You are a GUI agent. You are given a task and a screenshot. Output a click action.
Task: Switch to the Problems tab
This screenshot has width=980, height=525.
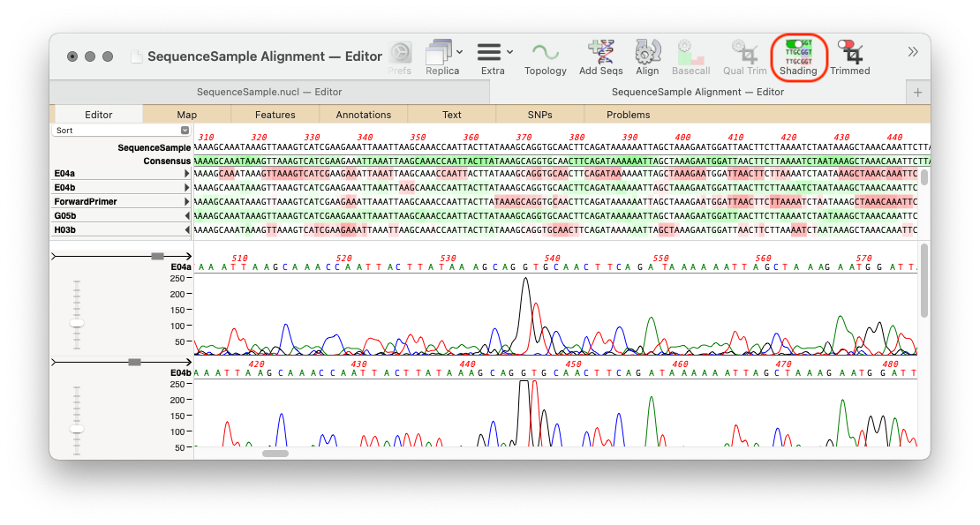coord(628,115)
